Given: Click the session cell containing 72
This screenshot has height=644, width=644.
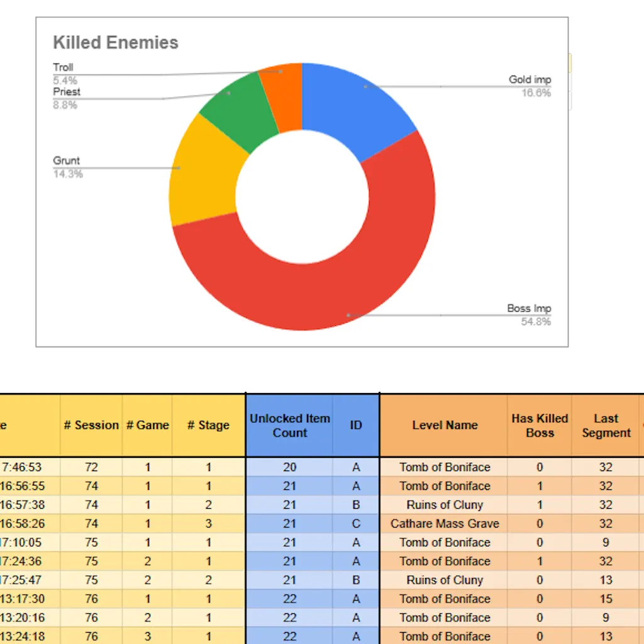Looking at the screenshot, I should click(x=91, y=467).
